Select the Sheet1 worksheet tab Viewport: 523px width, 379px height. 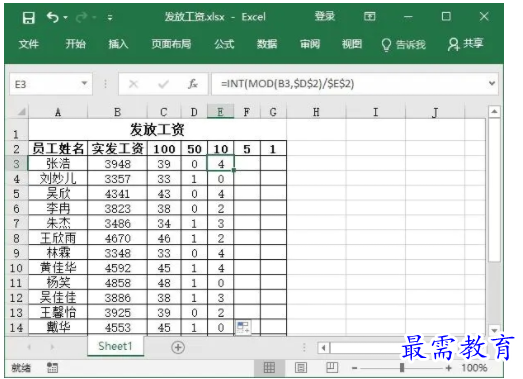(115, 346)
